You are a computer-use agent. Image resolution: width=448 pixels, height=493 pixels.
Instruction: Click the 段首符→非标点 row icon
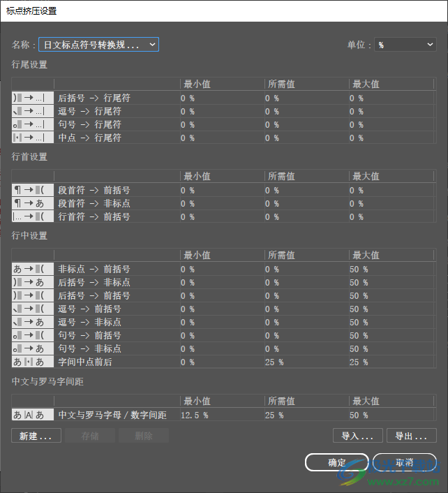coord(33,203)
